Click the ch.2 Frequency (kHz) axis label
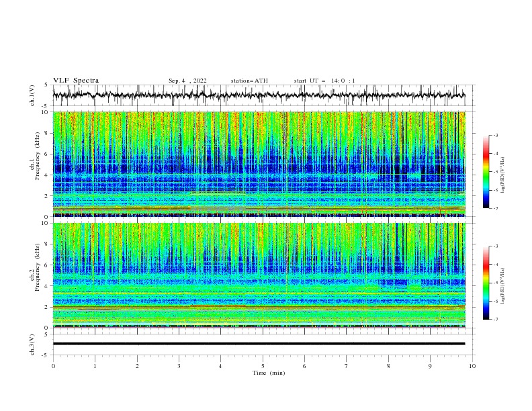 pos(35,267)
